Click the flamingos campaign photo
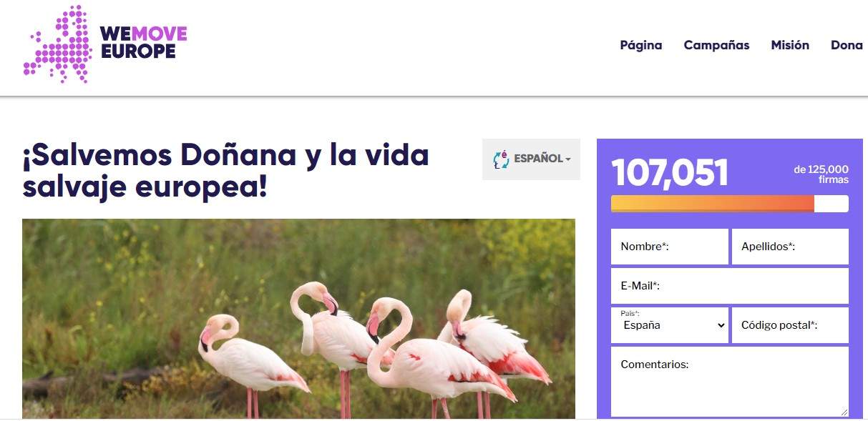The width and height of the screenshot is (868, 421). pyautogui.click(x=298, y=319)
